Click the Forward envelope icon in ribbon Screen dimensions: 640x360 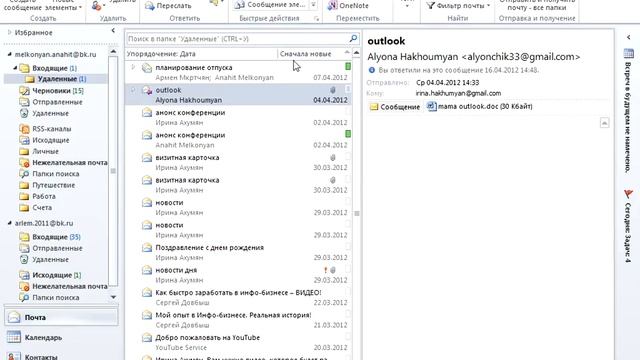pos(150,6)
